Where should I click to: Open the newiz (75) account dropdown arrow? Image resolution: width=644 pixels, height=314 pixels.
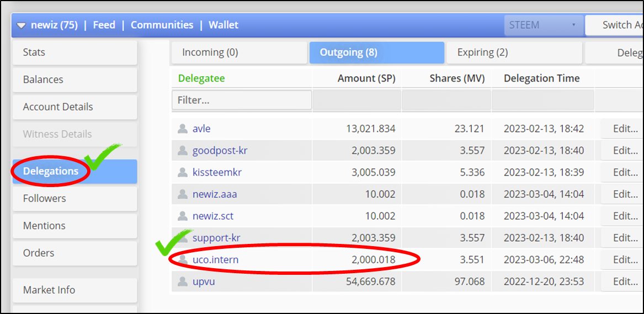[x=21, y=25]
